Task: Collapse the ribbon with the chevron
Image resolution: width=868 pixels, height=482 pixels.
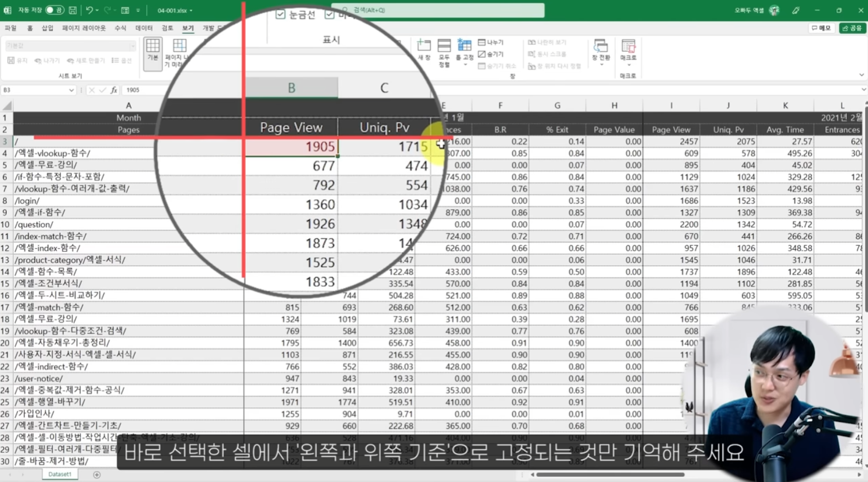Action: click(x=861, y=75)
